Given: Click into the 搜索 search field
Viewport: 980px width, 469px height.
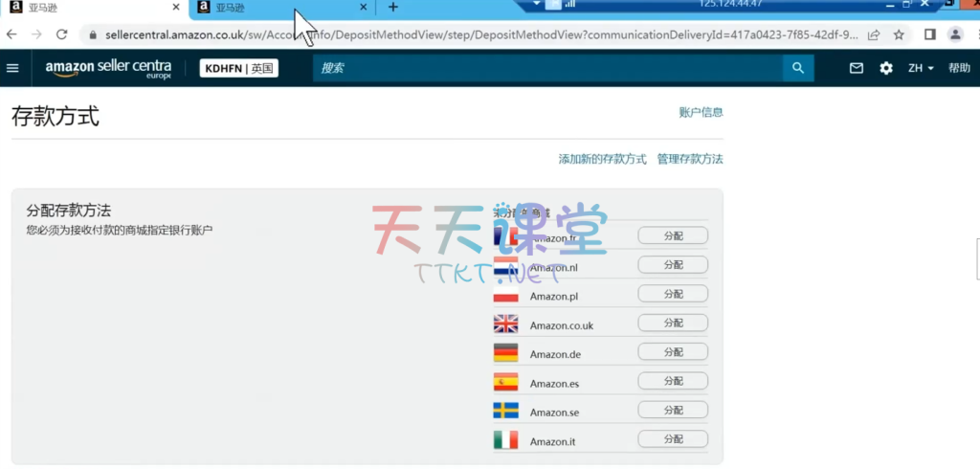Looking at the screenshot, I should (x=546, y=68).
